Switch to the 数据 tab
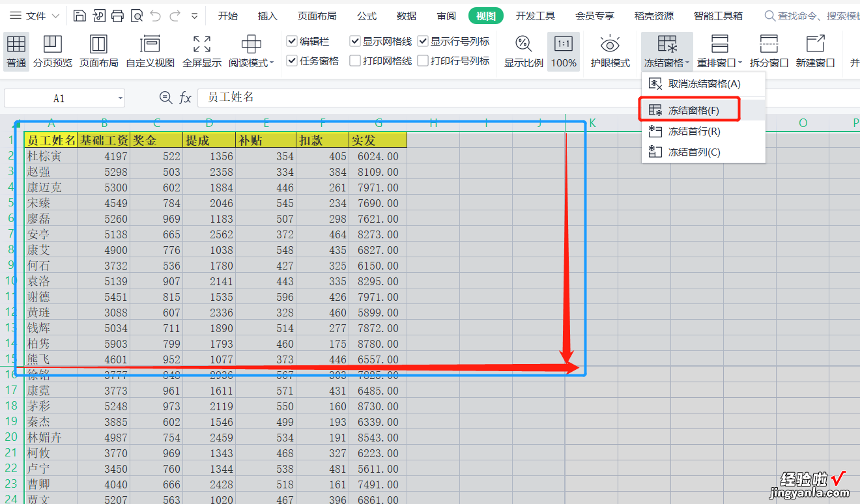 [x=407, y=16]
